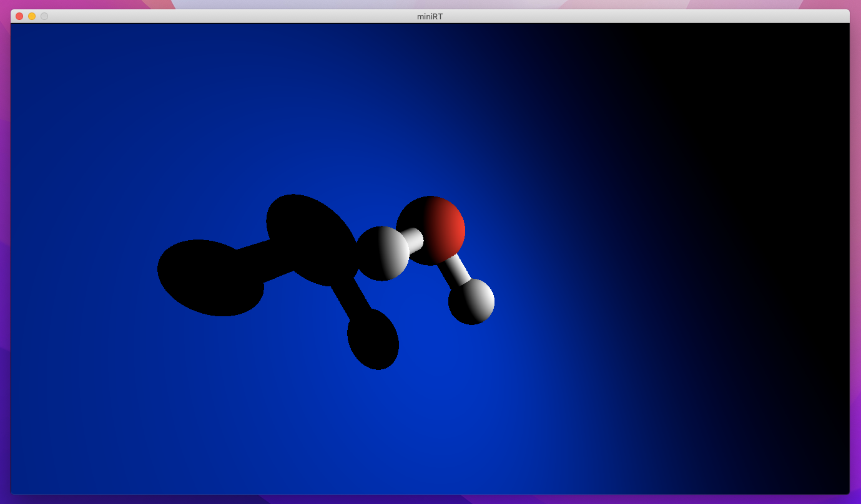Close the miniRT window
861x504 pixels.
(19, 16)
